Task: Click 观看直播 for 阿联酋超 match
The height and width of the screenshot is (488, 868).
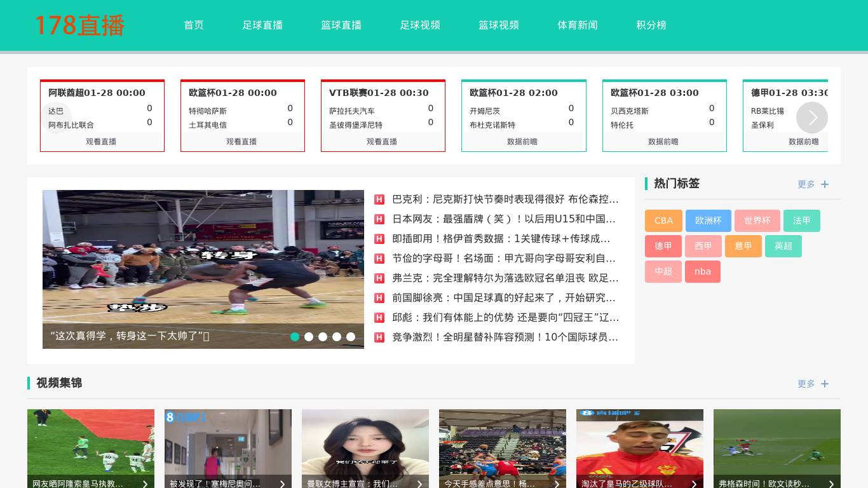Action: (x=102, y=142)
